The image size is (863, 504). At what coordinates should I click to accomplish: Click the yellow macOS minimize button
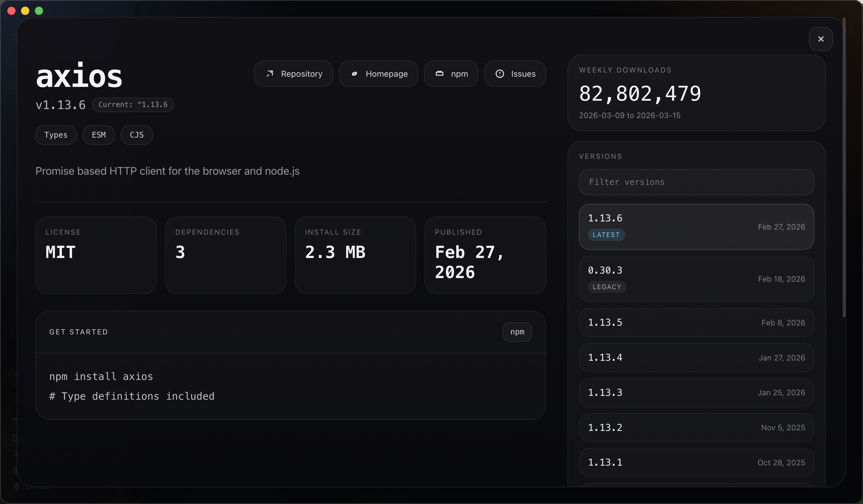[25, 11]
